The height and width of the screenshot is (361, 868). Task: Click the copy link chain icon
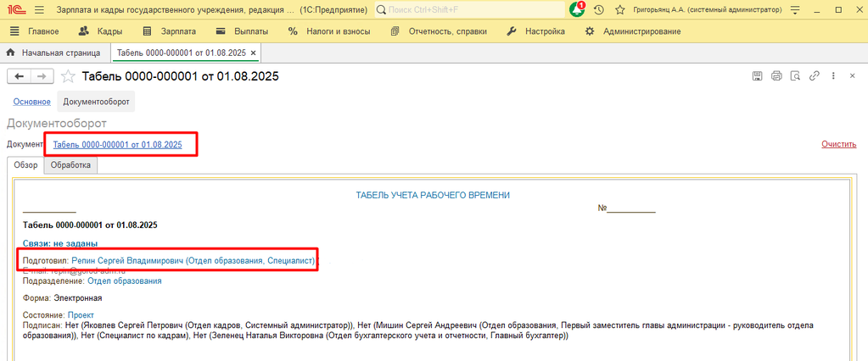click(x=814, y=76)
